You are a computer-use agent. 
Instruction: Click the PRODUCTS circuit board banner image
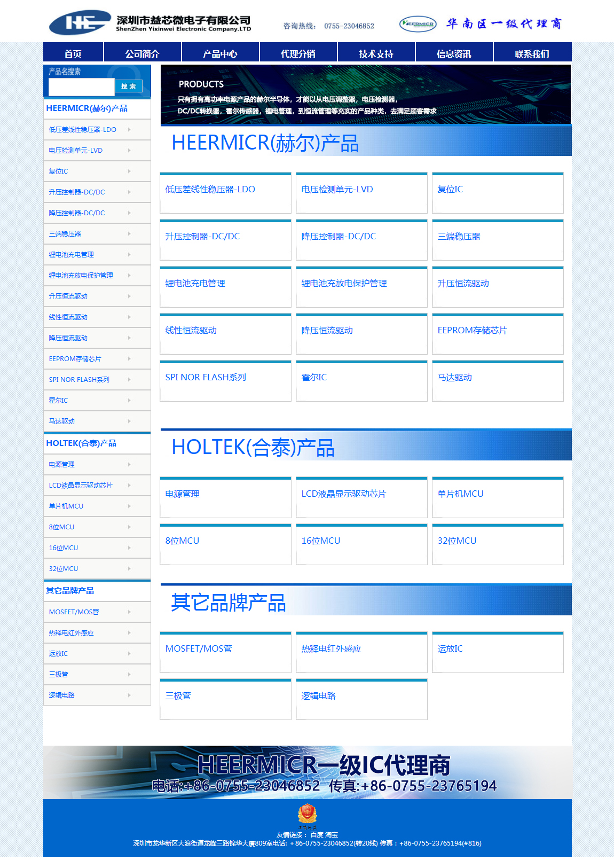tap(366, 95)
